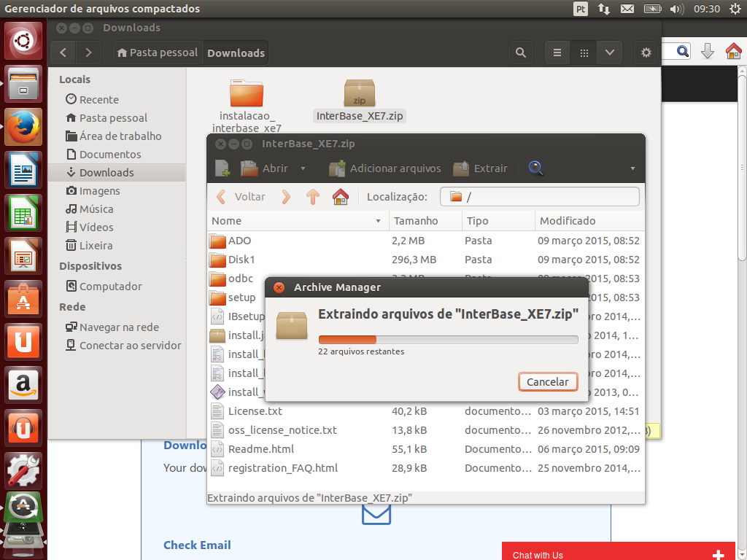The width and height of the screenshot is (747, 560).
Task: Click the up arrow navigation icon
Action: pos(313,197)
